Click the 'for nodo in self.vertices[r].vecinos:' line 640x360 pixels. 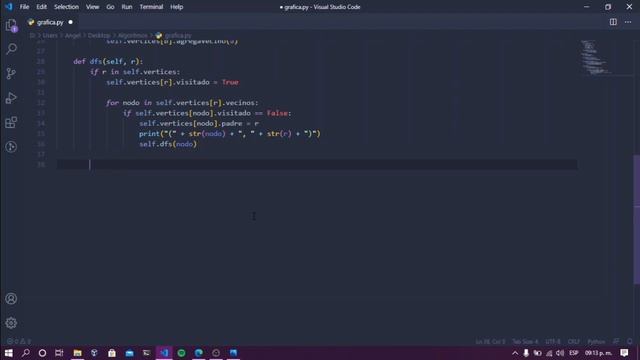pyautogui.click(x=182, y=103)
